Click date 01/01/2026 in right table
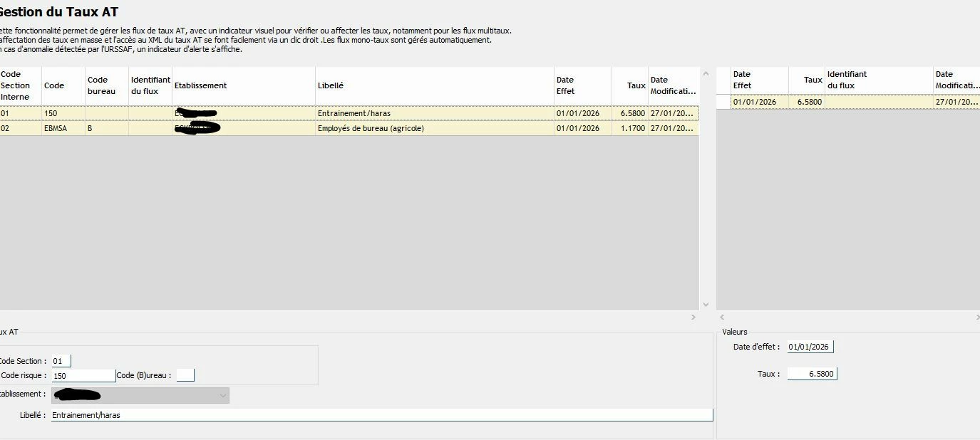This screenshot has width=980, height=440. click(x=760, y=102)
